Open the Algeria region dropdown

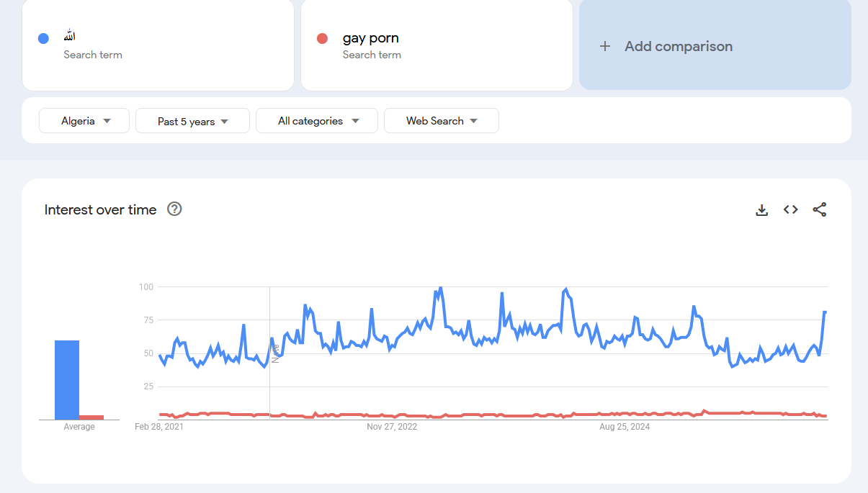click(x=84, y=121)
